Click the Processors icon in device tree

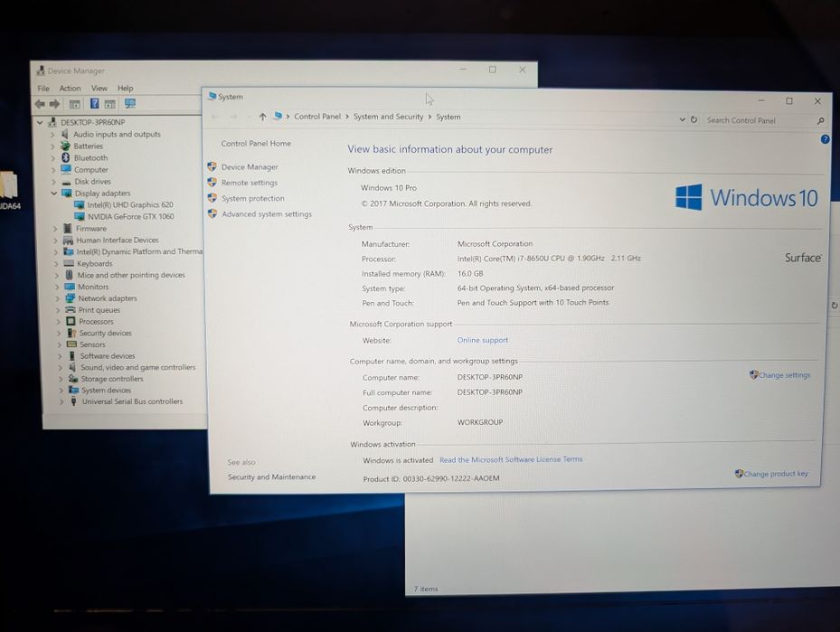point(71,321)
